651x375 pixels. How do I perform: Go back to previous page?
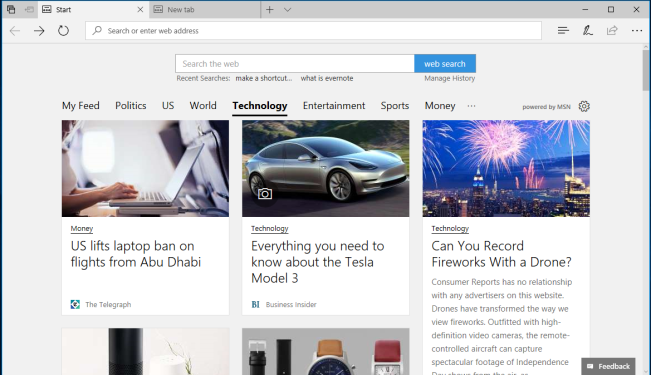pyautogui.click(x=15, y=31)
